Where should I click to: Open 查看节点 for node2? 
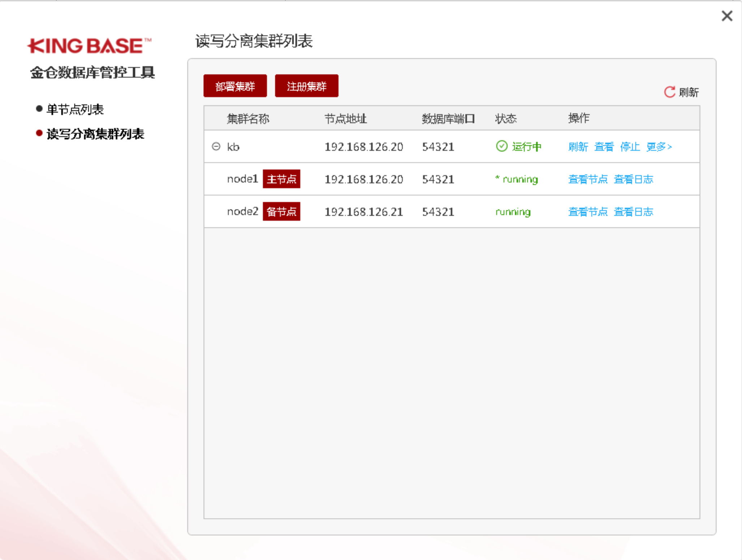click(x=588, y=212)
